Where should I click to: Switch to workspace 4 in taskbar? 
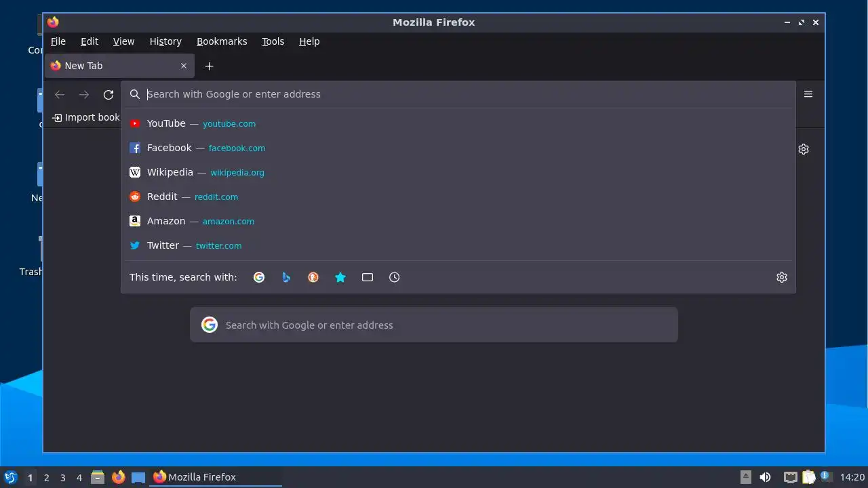[79, 478]
